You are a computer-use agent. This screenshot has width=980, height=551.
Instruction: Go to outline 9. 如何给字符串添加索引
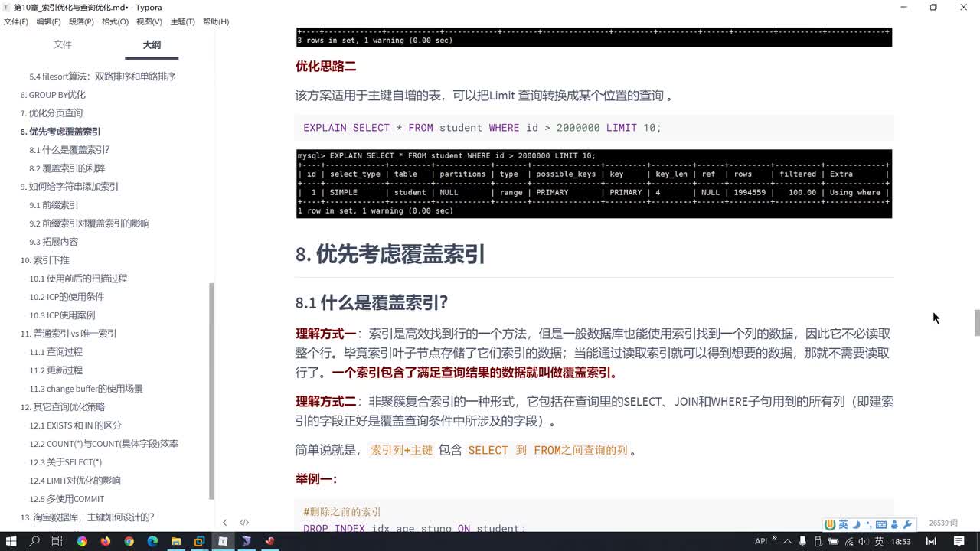pos(70,187)
